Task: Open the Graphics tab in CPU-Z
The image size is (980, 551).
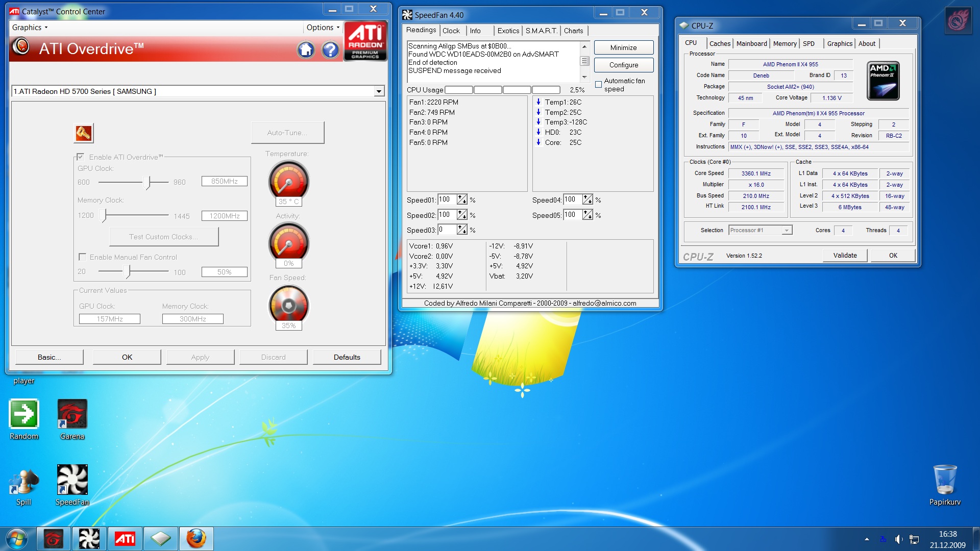Action: (x=840, y=44)
